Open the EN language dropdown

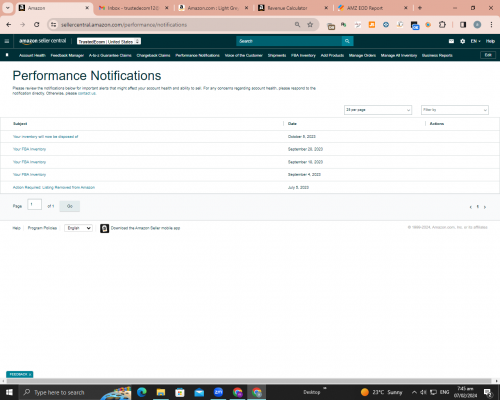click(x=475, y=41)
